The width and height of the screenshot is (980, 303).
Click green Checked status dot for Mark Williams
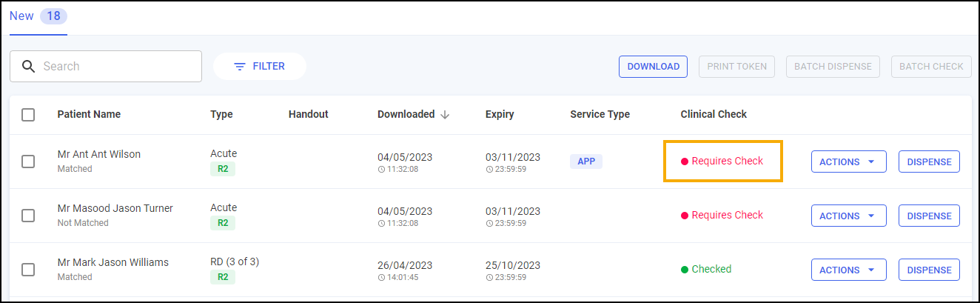685,270
